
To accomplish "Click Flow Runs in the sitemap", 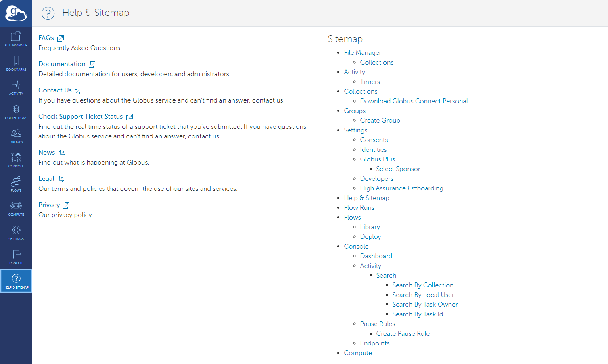I will (x=359, y=207).
